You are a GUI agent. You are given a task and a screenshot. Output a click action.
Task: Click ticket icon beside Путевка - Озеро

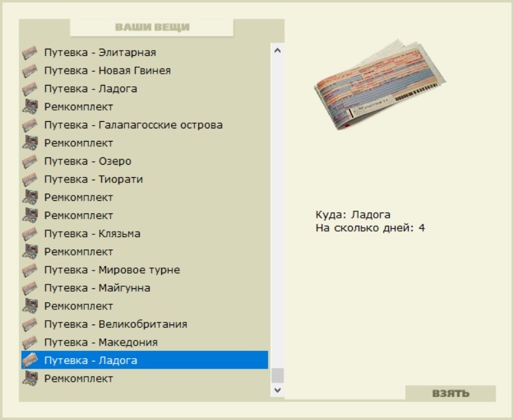pos(30,161)
